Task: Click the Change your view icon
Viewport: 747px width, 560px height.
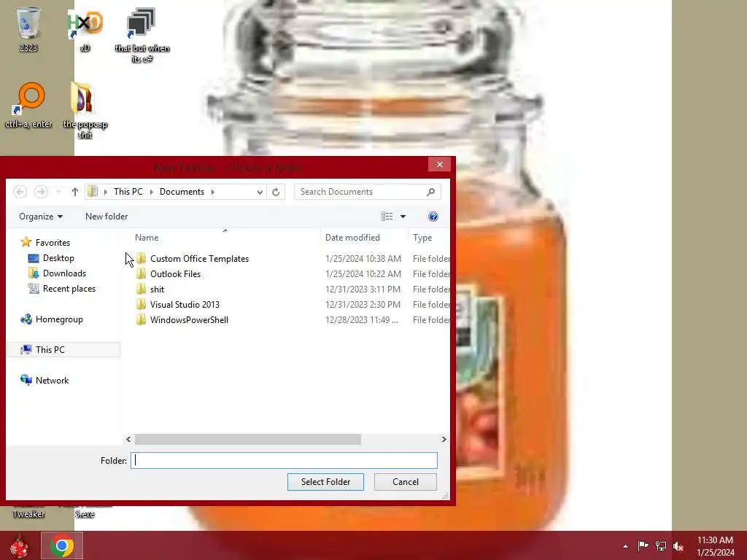Action: [387, 217]
